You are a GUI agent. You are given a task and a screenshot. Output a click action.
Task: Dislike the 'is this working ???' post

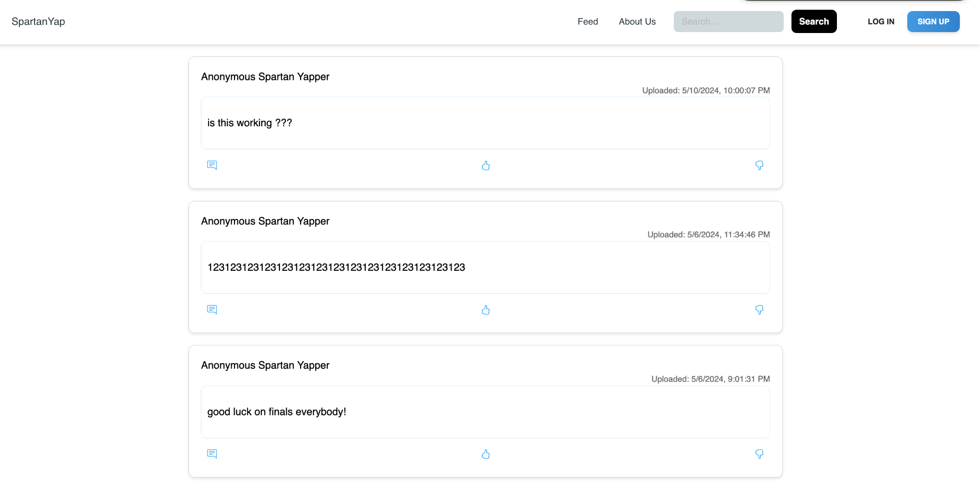(759, 166)
